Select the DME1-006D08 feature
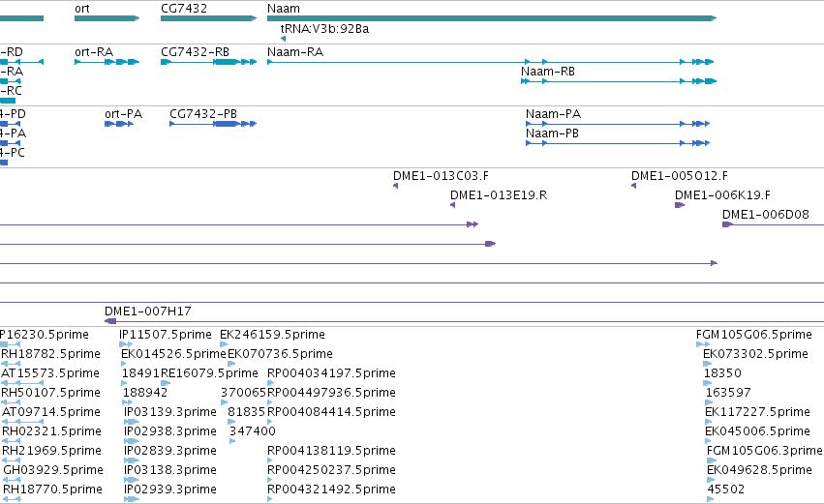 (766, 215)
